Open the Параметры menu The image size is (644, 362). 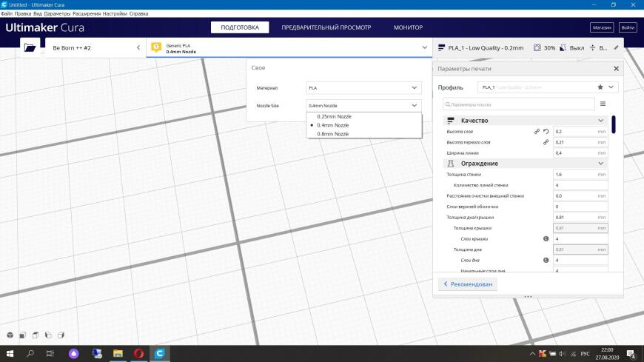click(x=57, y=13)
